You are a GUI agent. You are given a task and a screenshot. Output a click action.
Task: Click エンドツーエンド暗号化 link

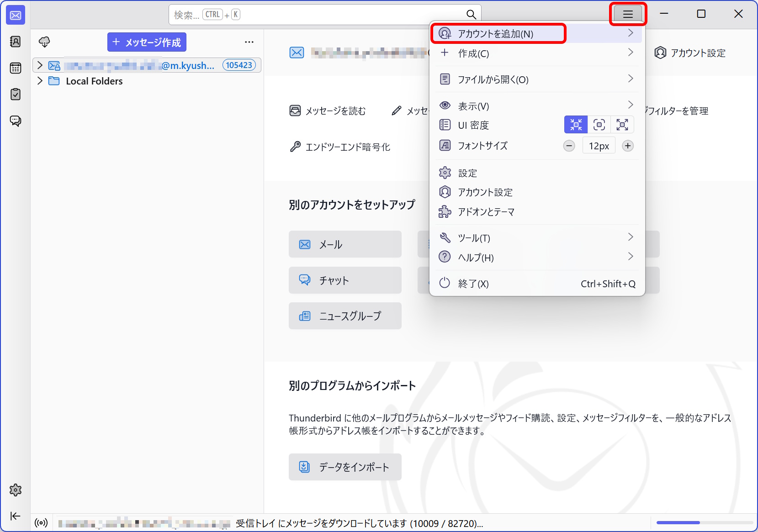340,147
